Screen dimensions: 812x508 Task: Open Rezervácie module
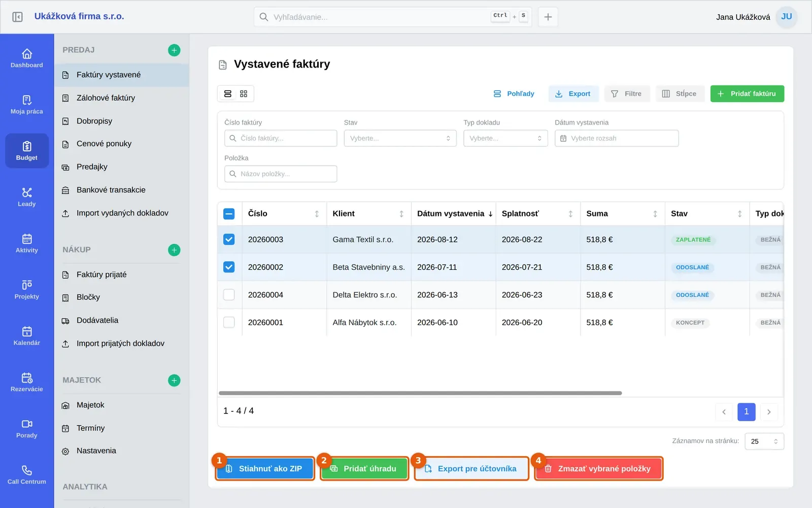(27, 382)
